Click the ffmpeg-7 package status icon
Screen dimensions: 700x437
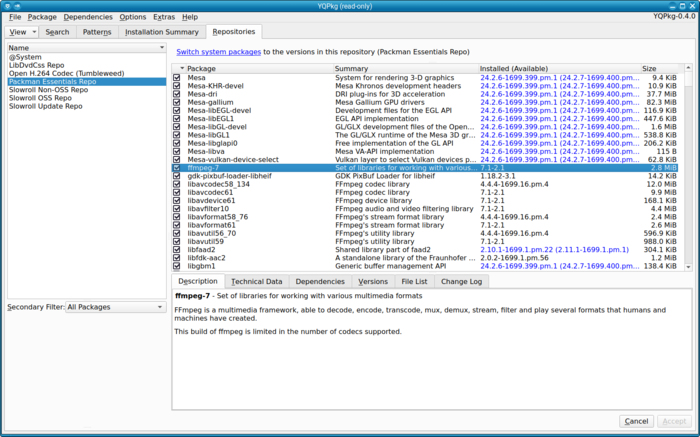tap(178, 168)
